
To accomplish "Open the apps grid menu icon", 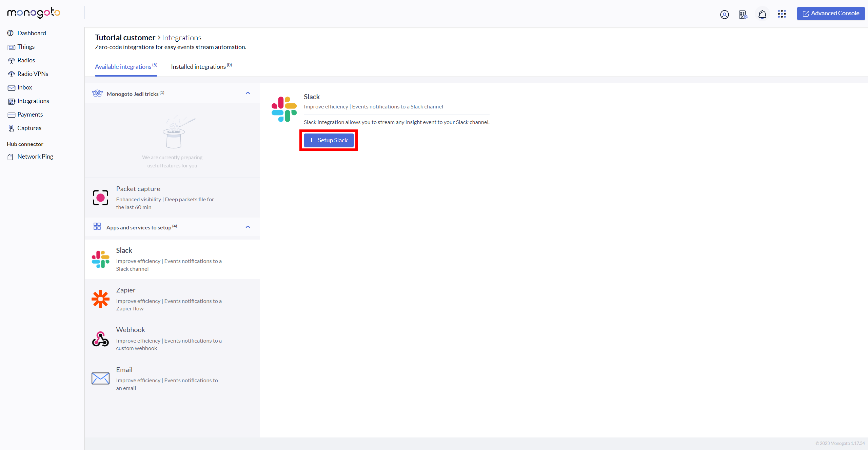I will [782, 14].
